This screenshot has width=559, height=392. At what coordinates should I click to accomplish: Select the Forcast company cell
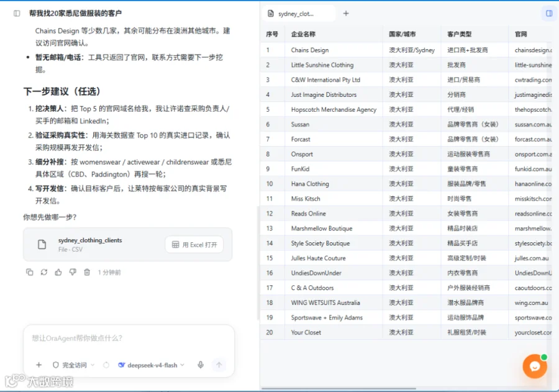coord(334,139)
